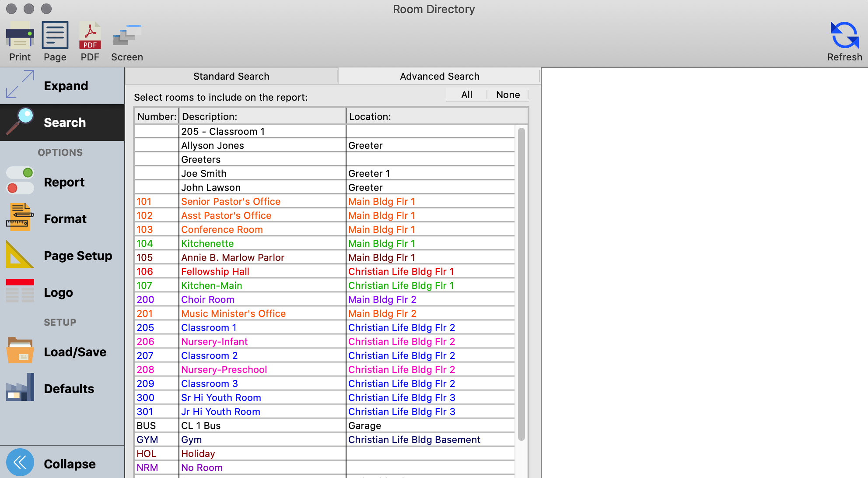868x478 pixels.
Task: Click the Print toolbar icon
Action: point(20,42)
